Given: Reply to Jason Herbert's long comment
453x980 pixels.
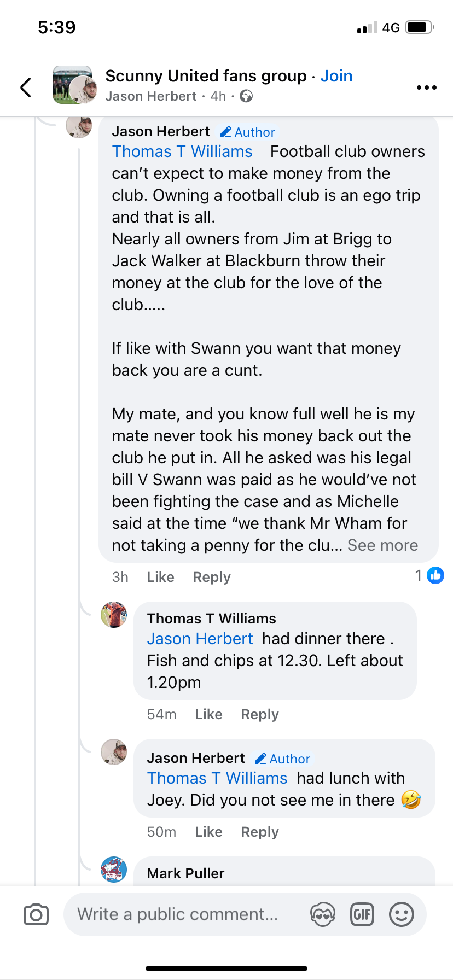Looking at the screenshot, I should point(212,577).
